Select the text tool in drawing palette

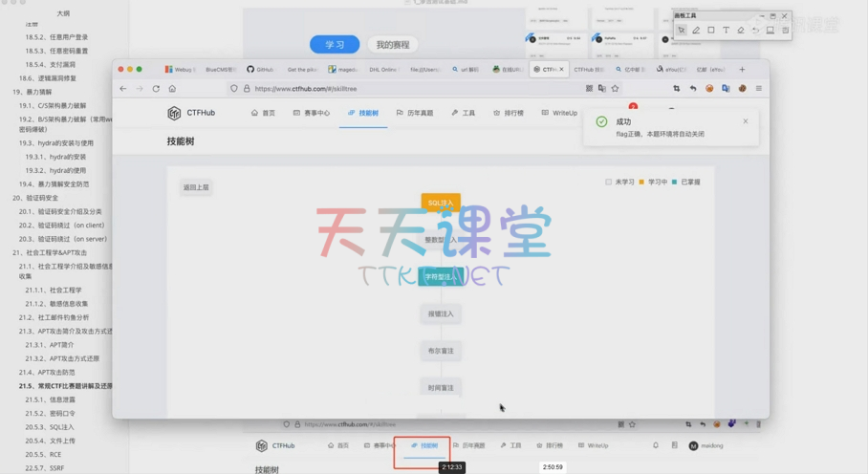pos(726,31)
